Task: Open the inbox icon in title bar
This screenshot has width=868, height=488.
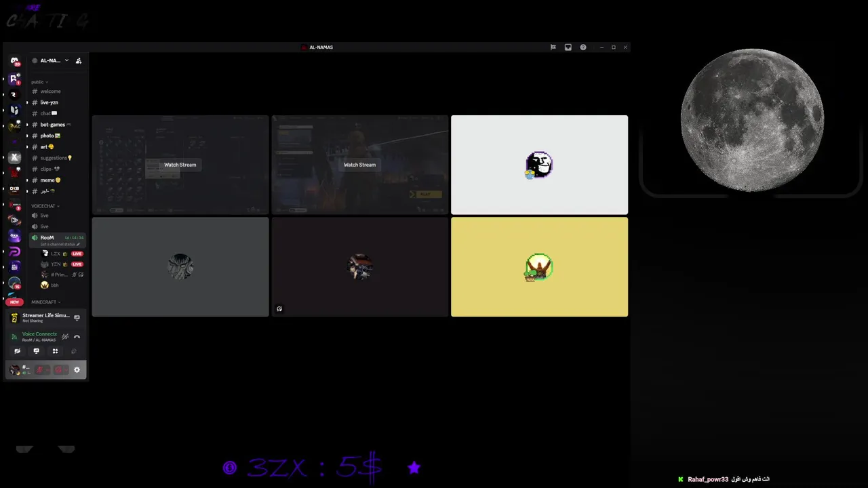Action: coord(568,47)
